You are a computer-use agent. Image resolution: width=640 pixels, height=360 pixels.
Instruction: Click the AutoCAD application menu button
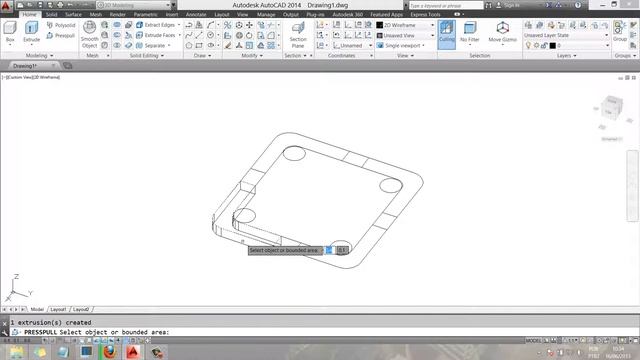(6, 6)
